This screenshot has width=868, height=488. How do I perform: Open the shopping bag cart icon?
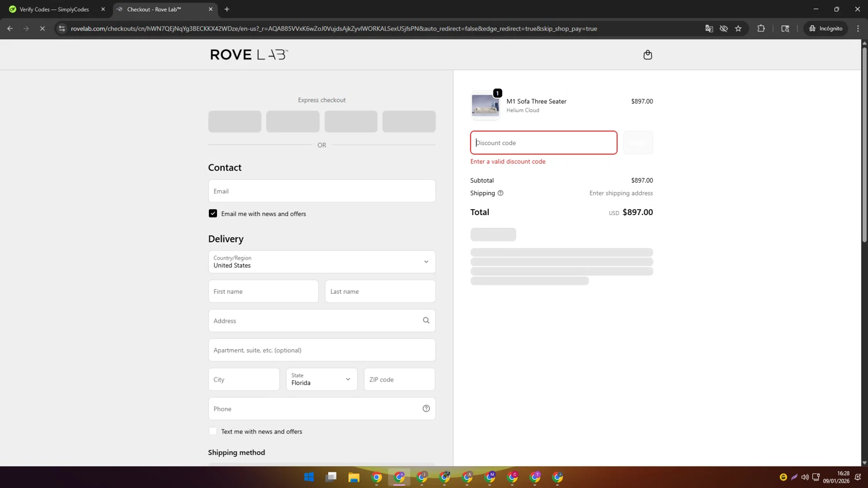point(648,55)
